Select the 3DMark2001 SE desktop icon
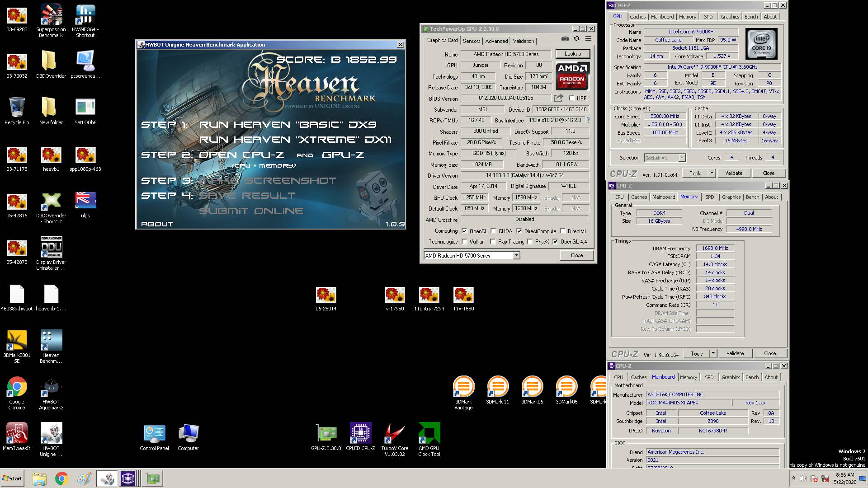 click(17, 347)
